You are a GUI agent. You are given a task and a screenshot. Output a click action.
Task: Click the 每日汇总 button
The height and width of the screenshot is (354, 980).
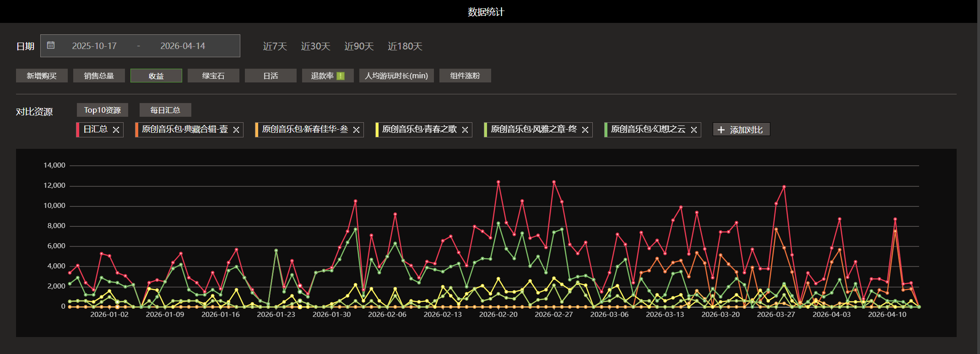165,110
